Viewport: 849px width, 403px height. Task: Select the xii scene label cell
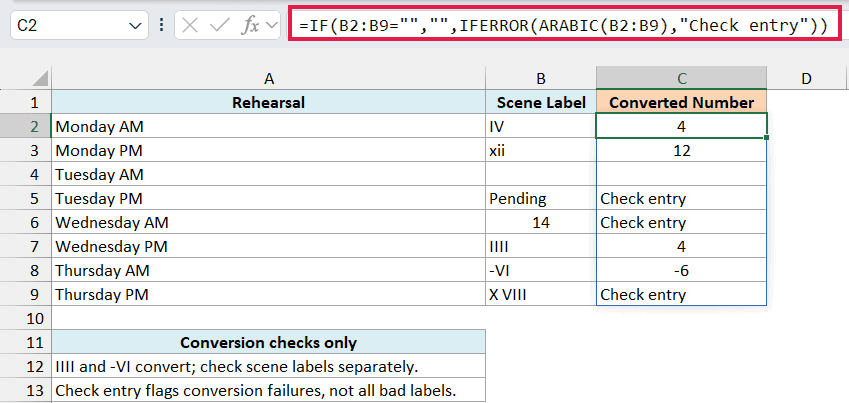pyautogui.click(x=541, y=150)
